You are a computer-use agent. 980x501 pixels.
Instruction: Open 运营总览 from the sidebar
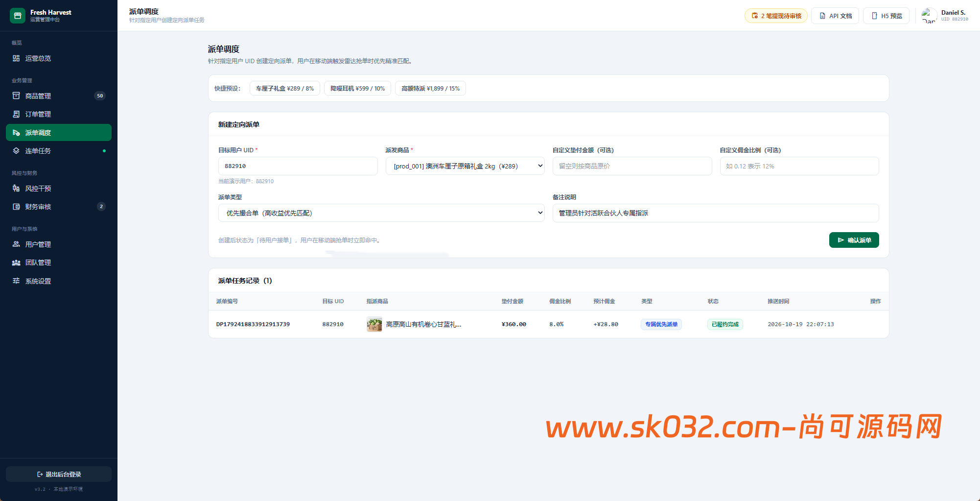tap(59, 58)
